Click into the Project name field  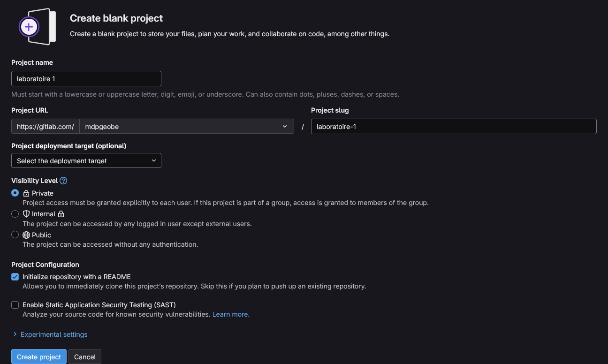(x=86, y=79)
